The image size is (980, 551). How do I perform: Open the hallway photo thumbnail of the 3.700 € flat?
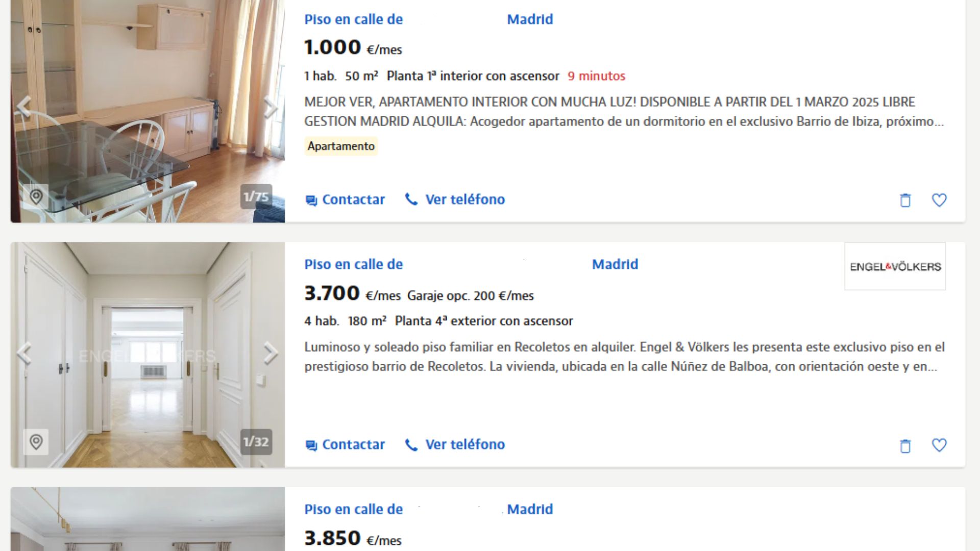pos(148,355)
